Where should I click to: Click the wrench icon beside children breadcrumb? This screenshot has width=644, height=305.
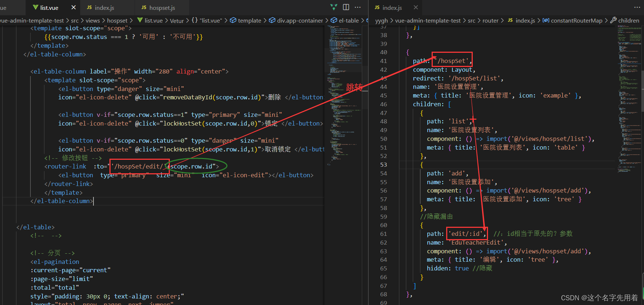[x=613, y=20]
